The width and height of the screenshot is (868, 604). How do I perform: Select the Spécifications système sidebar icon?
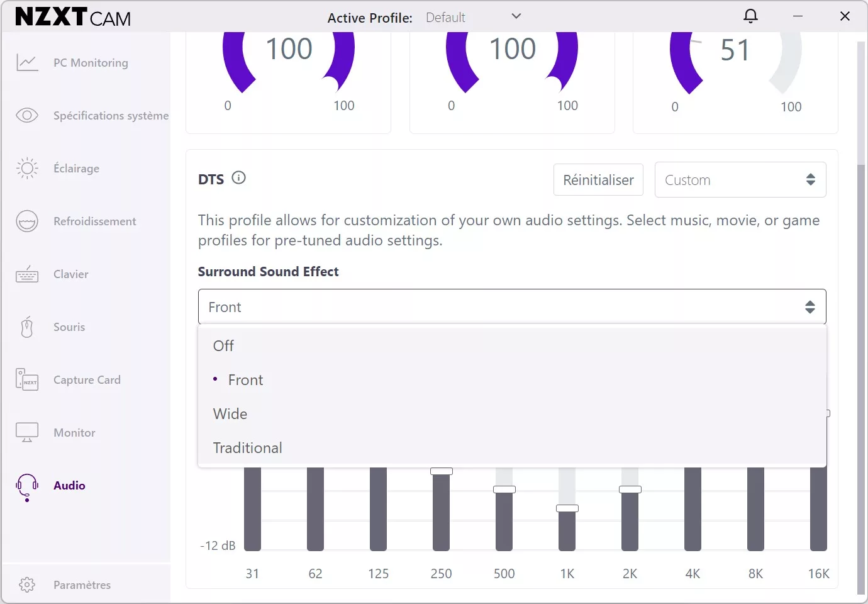click(x=27, y=115)
